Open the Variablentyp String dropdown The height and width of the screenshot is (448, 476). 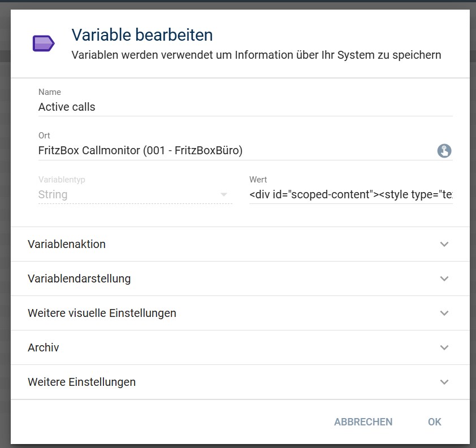129,195
